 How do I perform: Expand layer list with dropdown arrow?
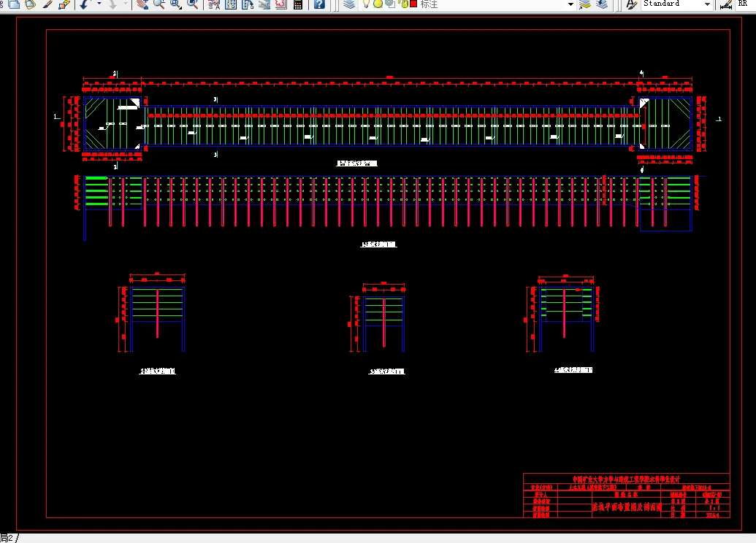[x=570, y=4]
